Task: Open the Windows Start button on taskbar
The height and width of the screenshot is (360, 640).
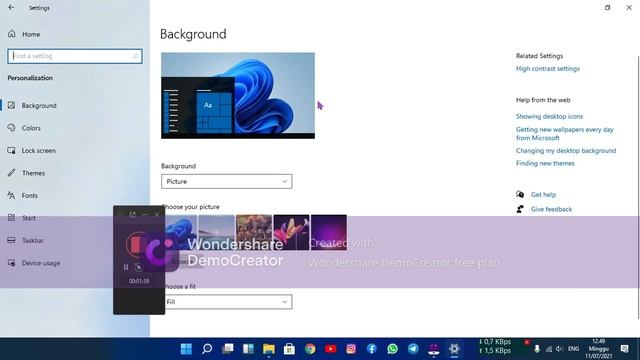Action: (x=186, y=349)
